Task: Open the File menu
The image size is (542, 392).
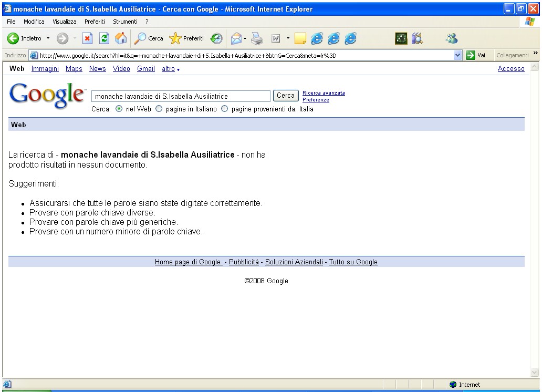Action: (11, 22)
